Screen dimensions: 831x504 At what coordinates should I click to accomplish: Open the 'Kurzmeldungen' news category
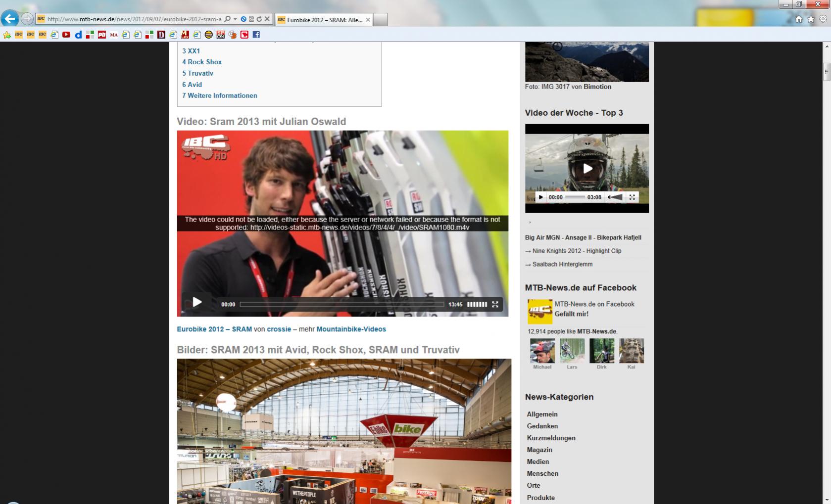coord(551,438)
